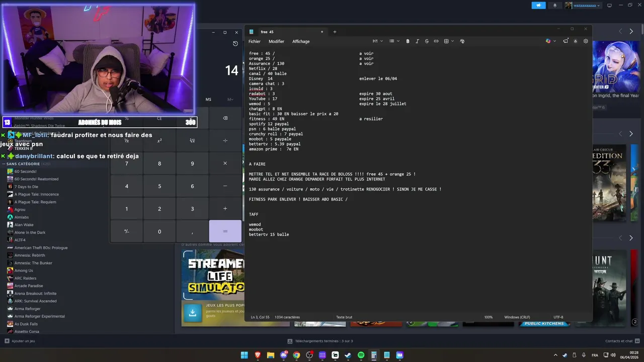The width and height of the screenshot is (644, 362).
Task: Open Modifier menu
Action: point(276,41)
